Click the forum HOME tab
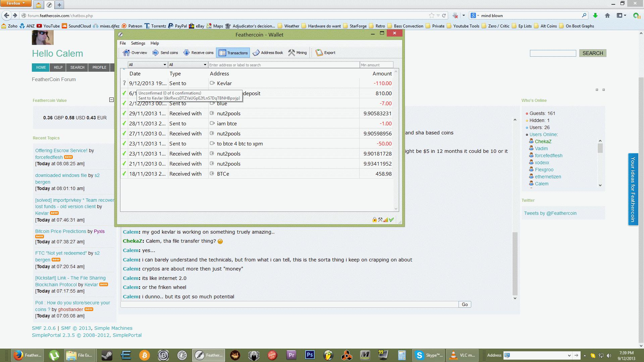Image resolution: width=644 pixels, height=362 pixels. point(41,67)
